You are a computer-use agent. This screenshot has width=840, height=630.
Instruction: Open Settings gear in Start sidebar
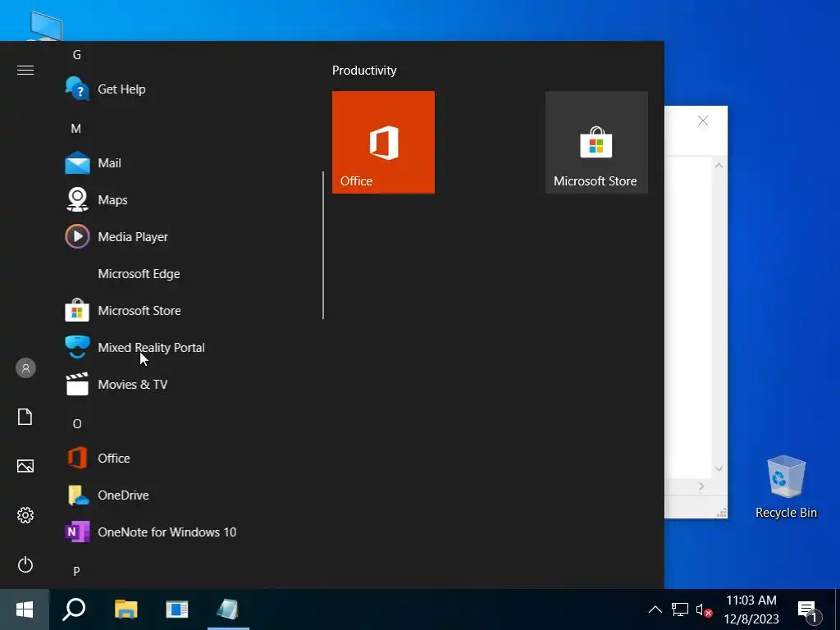point(25,515)
